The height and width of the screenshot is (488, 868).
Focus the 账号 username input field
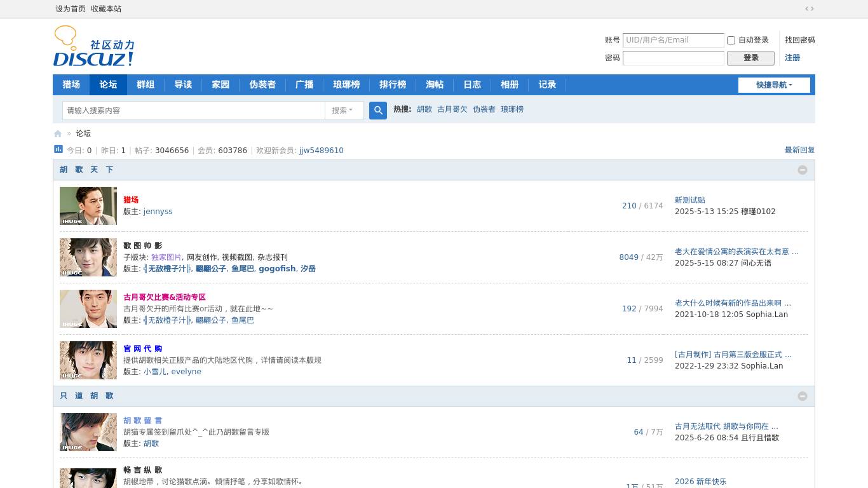pos(674,40)
